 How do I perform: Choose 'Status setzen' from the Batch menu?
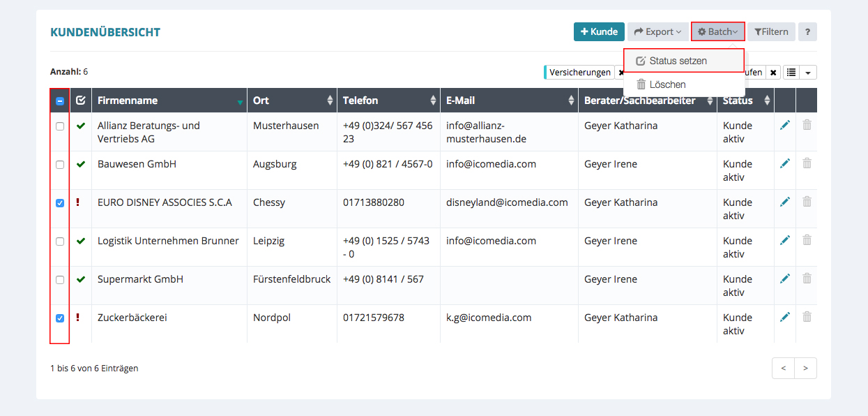[678, 61]
